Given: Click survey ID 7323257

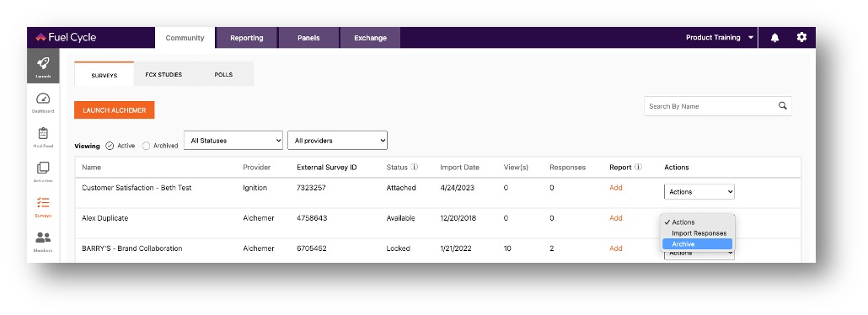Looking at the screenshot, I should point(311,188).
